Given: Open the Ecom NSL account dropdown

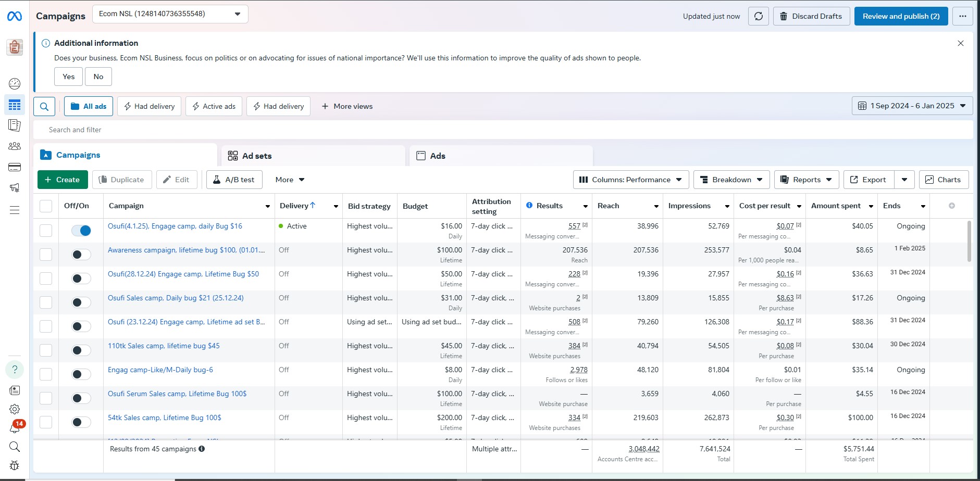Looking at the screenshot, I should pyautogui.click(x=170, y=14).
